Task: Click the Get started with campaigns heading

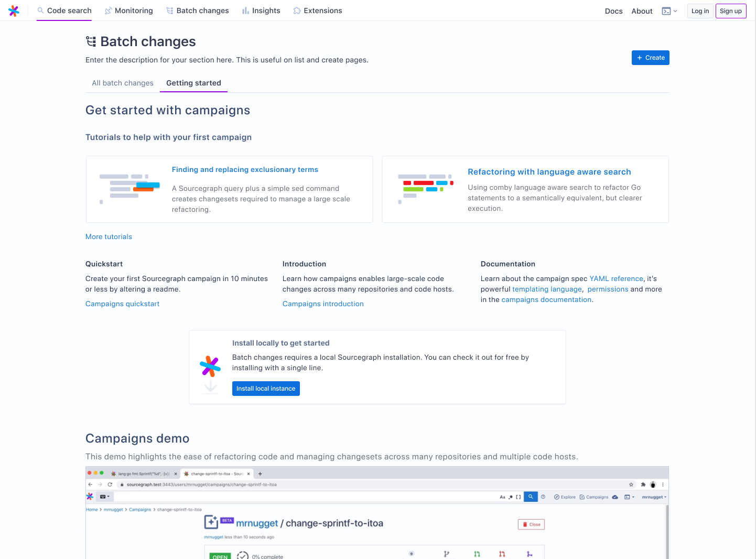Action: click(168, 110)
